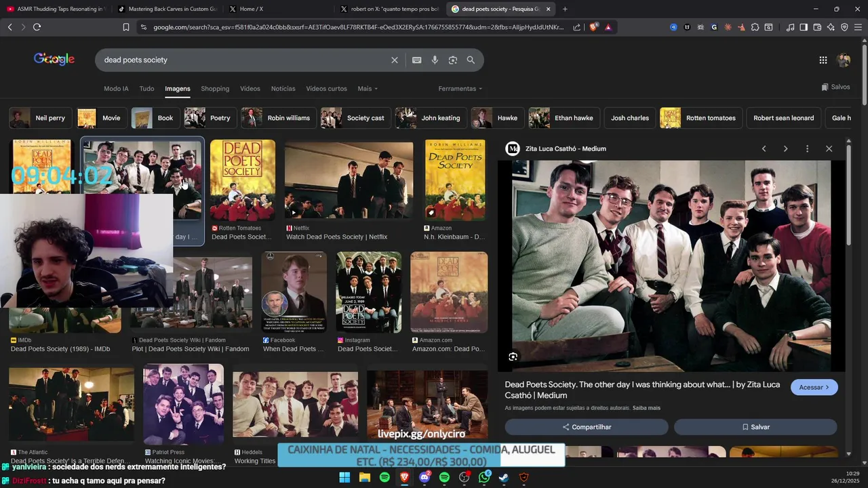This screenshot has height=488, width=868.
Task: Go to Google homepage via logo
Action: coord(54,59)
